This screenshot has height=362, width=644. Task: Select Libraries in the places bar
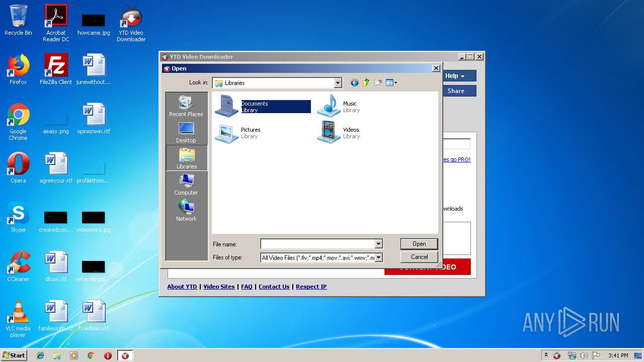(187, 158)
